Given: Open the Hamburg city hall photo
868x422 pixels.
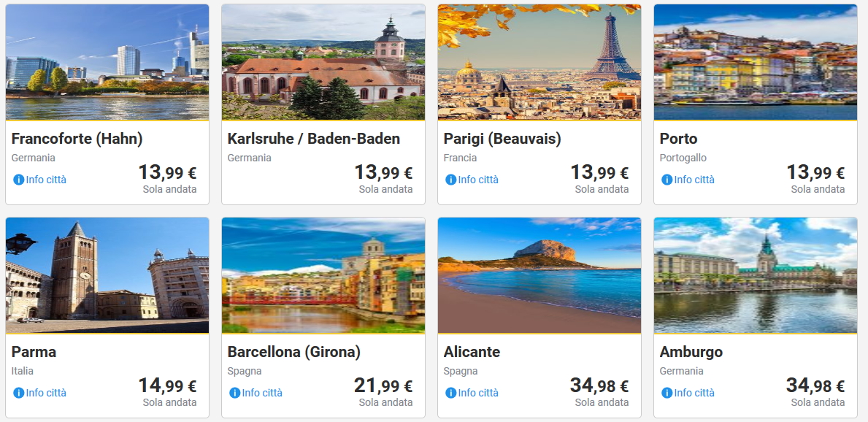Looking at the screenshot, I should [x=756, y=275].
